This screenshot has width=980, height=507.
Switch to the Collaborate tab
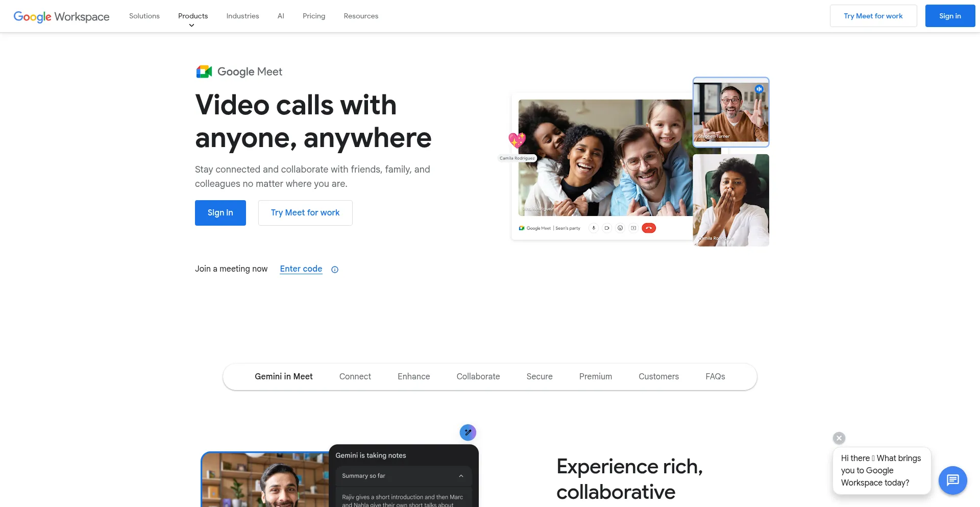[478, 377]
